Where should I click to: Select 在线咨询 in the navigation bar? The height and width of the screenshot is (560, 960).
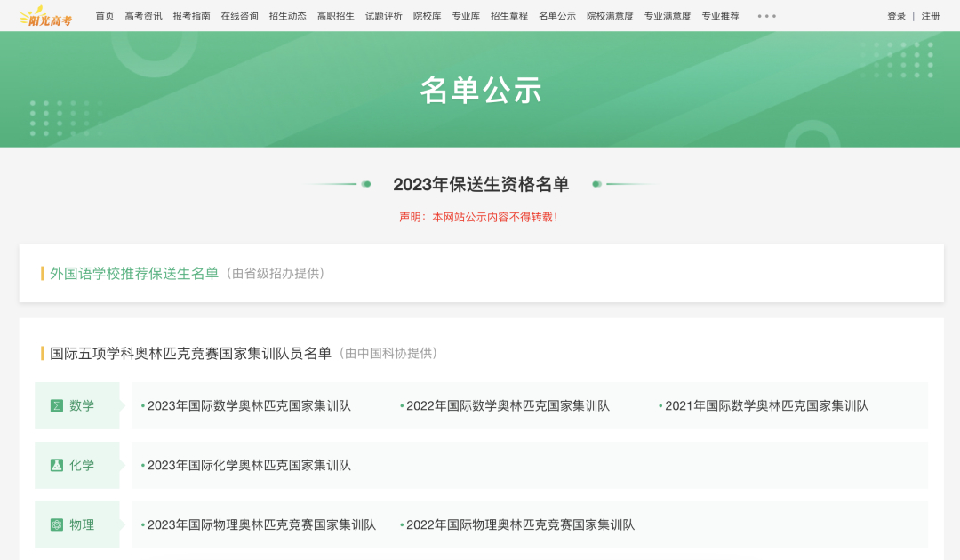click(239, 16)
